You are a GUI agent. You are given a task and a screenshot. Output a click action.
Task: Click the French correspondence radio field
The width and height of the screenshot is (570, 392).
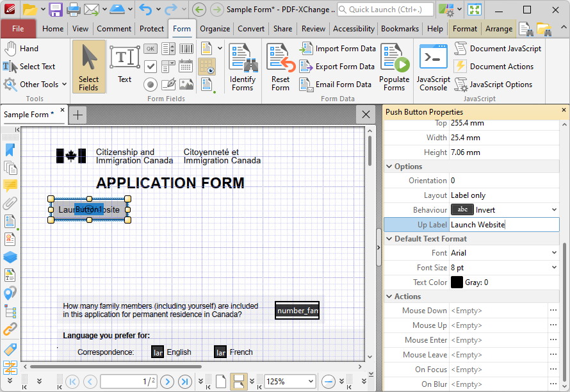point(221,352)
